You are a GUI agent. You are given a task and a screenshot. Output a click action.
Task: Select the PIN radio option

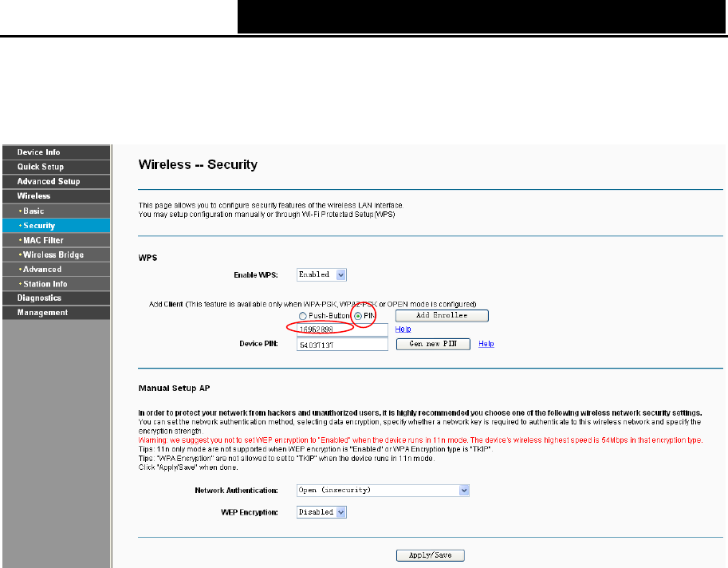358,316
